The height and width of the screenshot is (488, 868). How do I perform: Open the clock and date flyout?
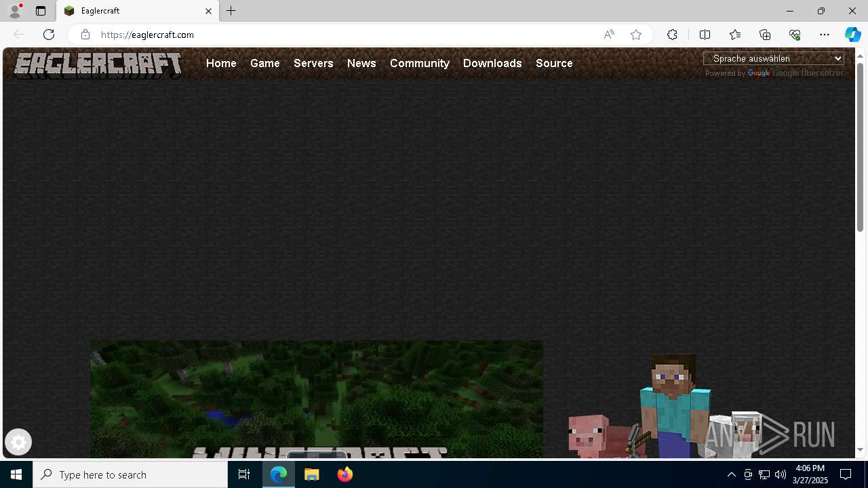coord(810,474)
